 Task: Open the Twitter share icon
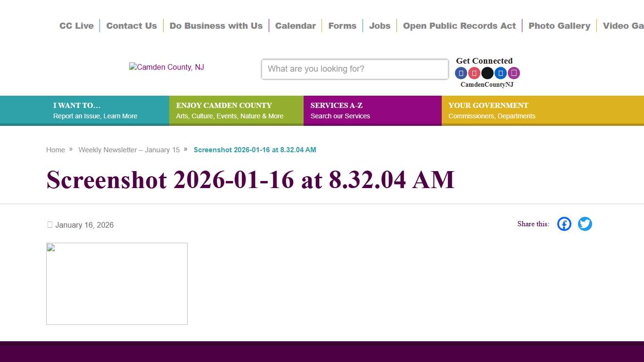[585, 224]
